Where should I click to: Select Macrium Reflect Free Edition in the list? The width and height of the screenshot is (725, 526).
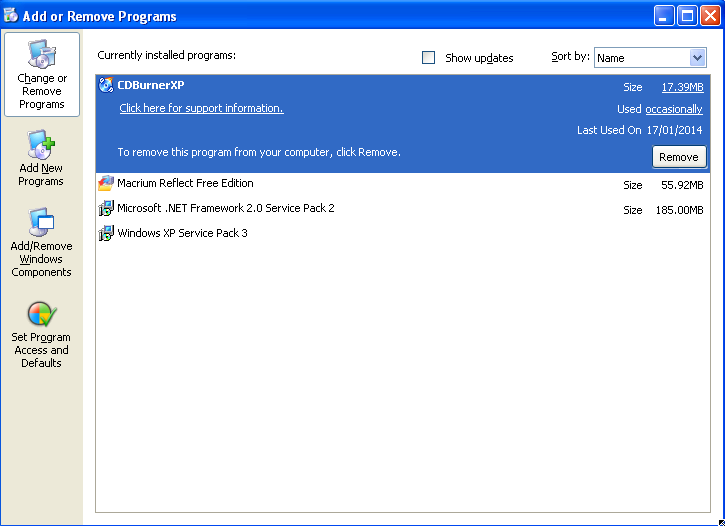[185, 184]
